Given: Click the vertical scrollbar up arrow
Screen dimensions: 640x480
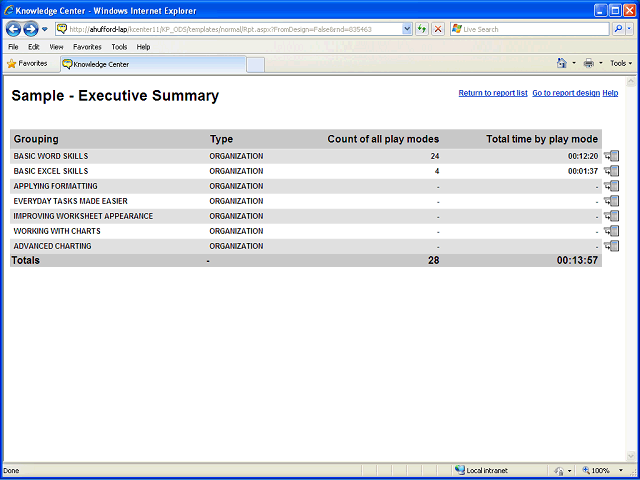Looking at the screenshot, I should click(x=630, y=82).
